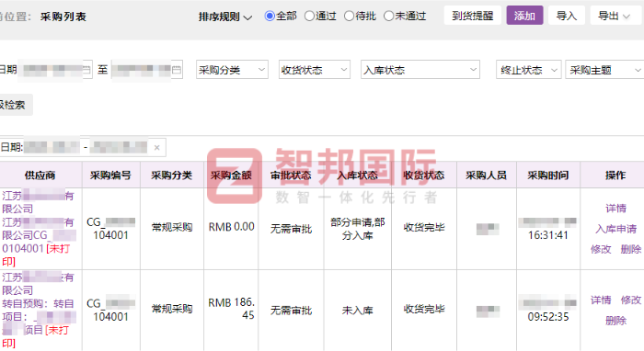Image resolution: width=644 pixels, height=351 pixels.
Task: Click the 导入 button
Action: pyautogui.click(x=567, y=16)
